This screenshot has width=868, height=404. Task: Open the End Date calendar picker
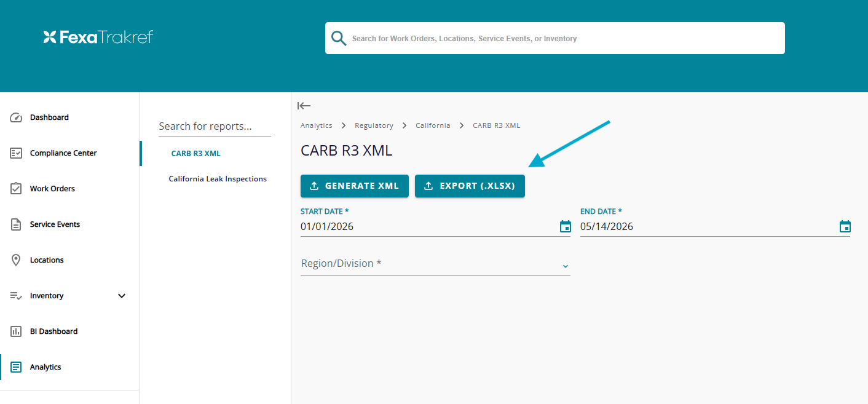[x=845, y=227]
